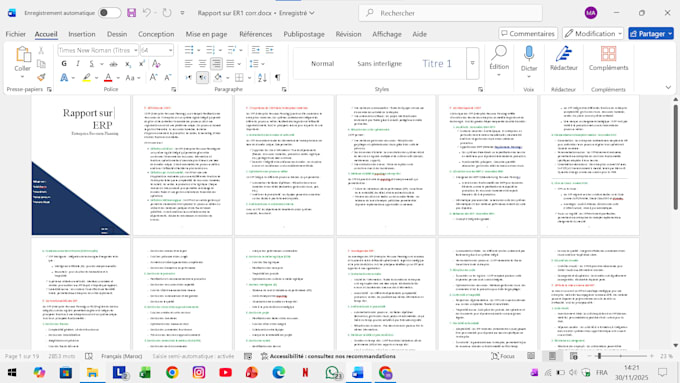Toggle the superscript formatting button
This screenshot has width=680, height=383.
pyautogui.click(x=141, y=64)
